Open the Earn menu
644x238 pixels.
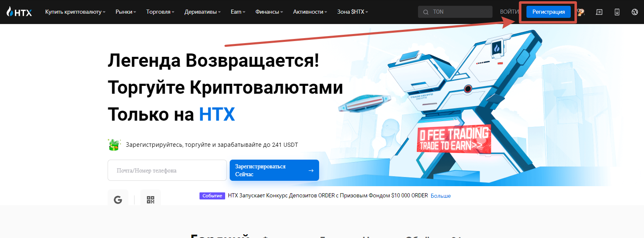click(238, 12)
